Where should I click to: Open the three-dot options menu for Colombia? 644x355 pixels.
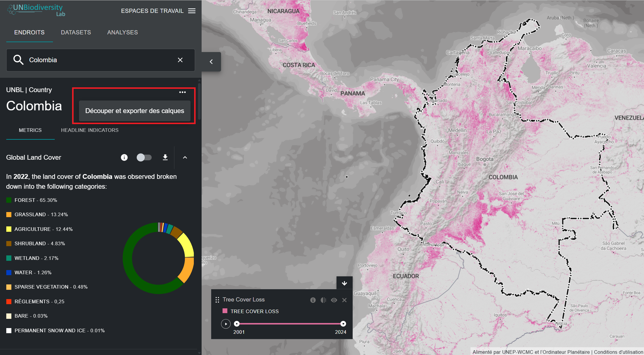tap(182, 92)
